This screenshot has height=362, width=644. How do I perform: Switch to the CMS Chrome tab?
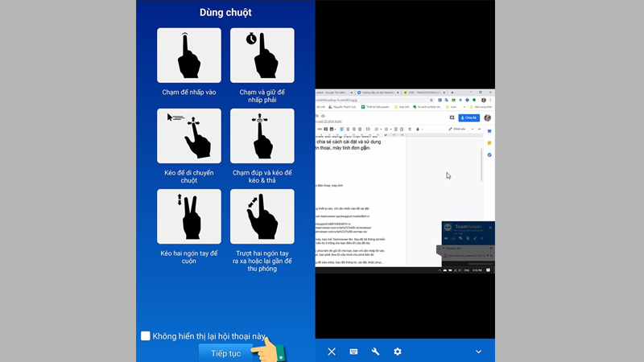[x=424, y=93]
